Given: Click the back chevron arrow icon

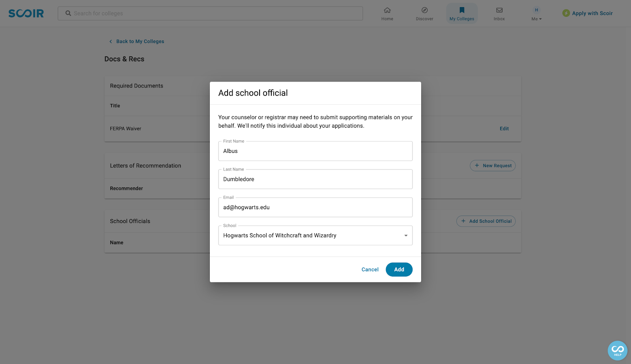Looking at the screenshot, I should 111,41.
